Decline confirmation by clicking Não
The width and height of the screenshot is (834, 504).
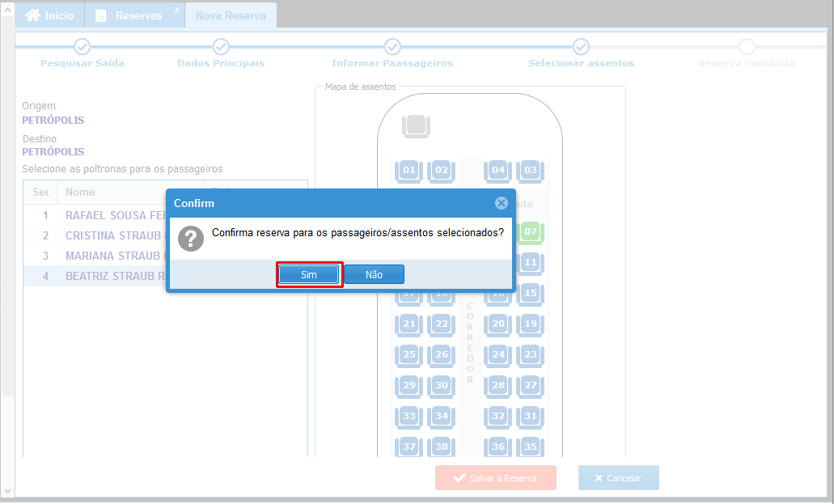[374, 274]
